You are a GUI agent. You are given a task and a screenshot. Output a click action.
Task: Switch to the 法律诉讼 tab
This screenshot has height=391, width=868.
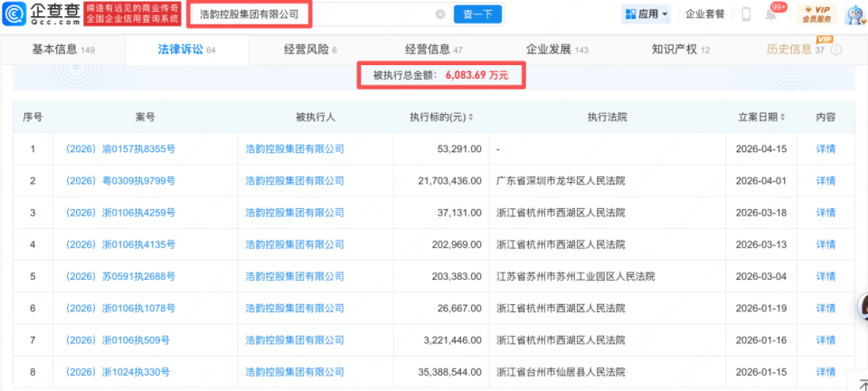(x=186, y=50)
